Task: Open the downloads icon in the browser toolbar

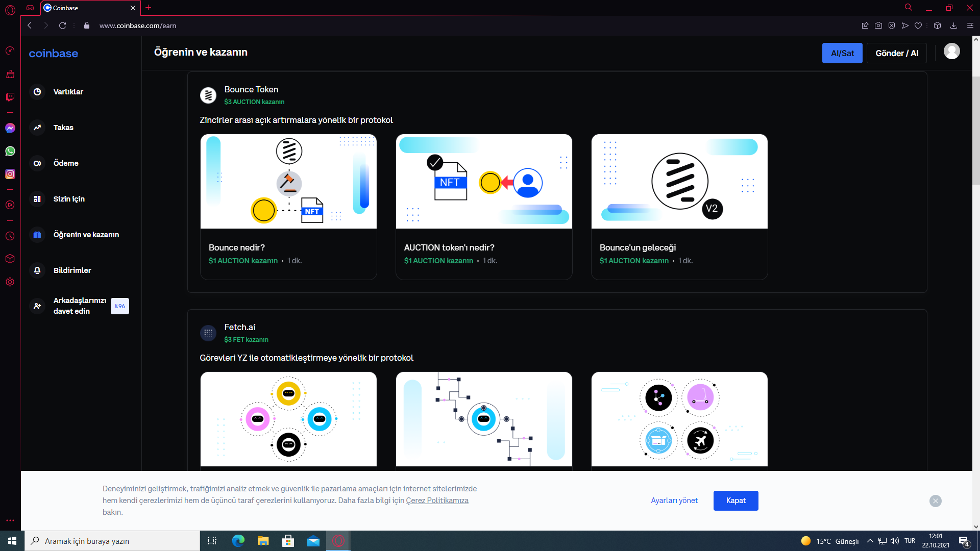Action: pyautogui.click(x=953, y=26)
